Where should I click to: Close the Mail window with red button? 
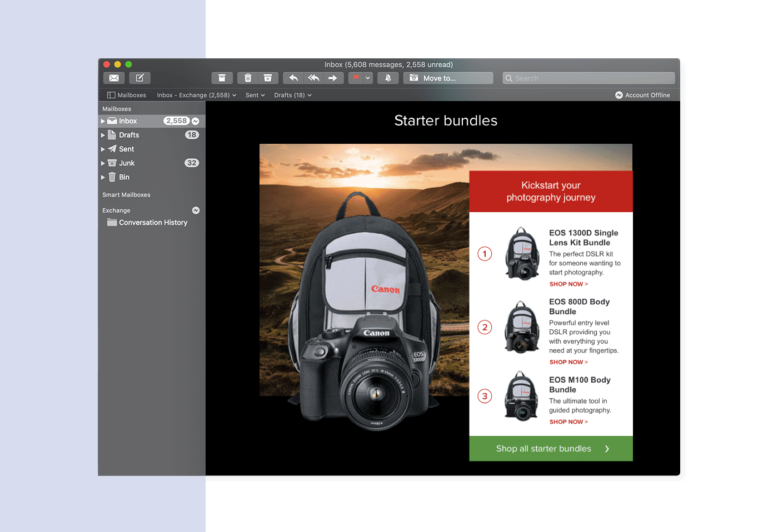tap(107, 64)
